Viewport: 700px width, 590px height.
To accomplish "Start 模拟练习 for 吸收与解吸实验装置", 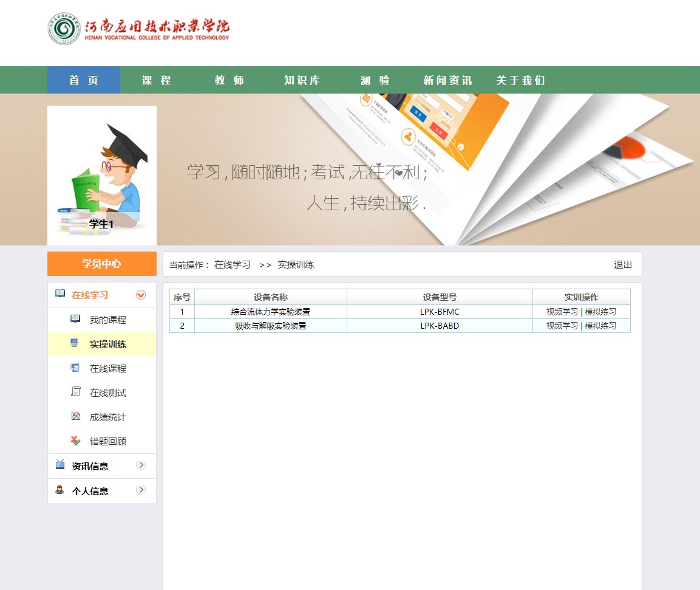I will [600, 326].
